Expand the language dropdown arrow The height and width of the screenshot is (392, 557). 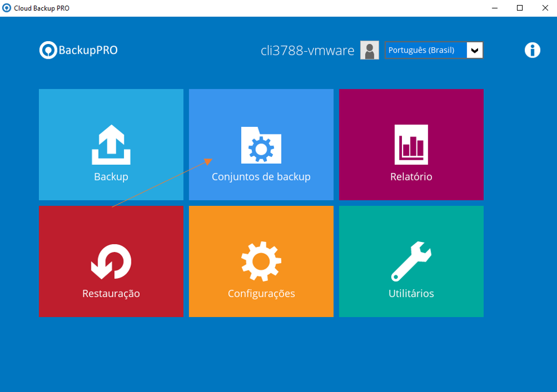tap(475, 50)
